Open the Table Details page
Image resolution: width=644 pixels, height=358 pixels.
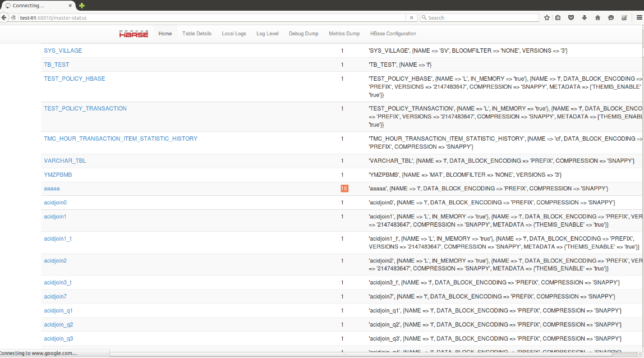(197, 34)
